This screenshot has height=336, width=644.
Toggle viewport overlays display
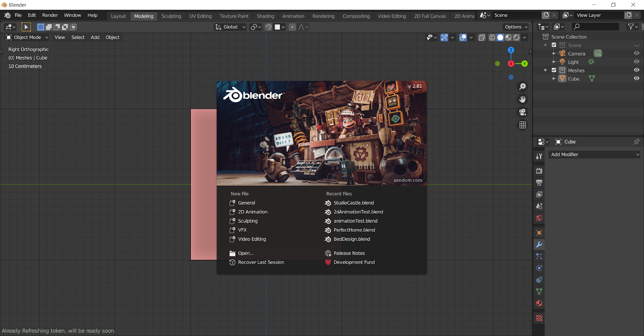[463, 37]
